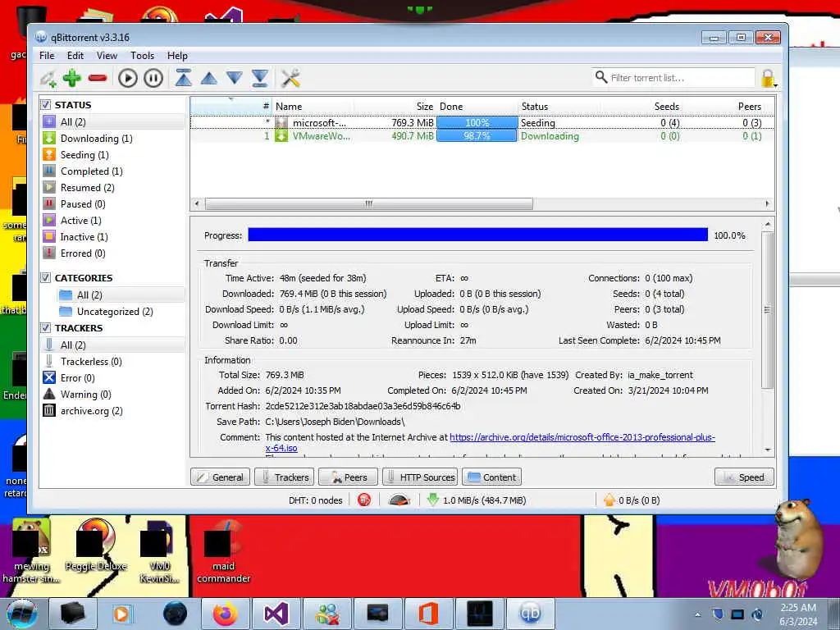Click the blue torrent Progress bar
This screenshot has height=630, width=840.
coord(478,235)
